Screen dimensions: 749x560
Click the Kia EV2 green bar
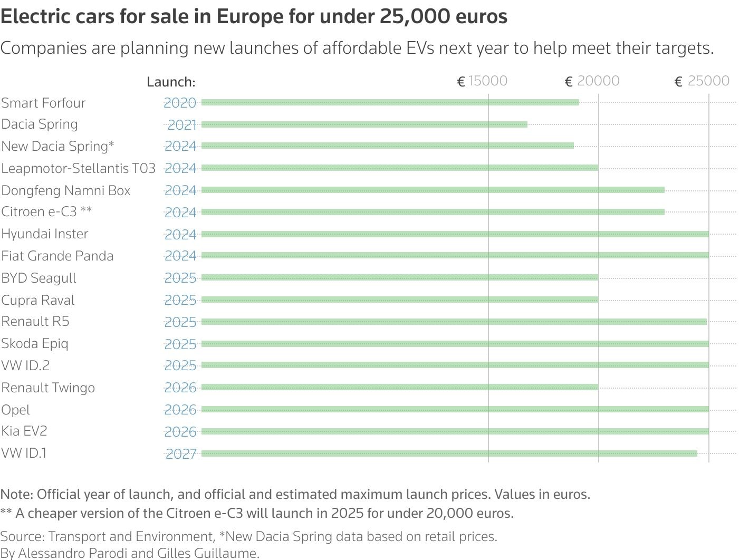pyautogui.click(x=455, y=431)
